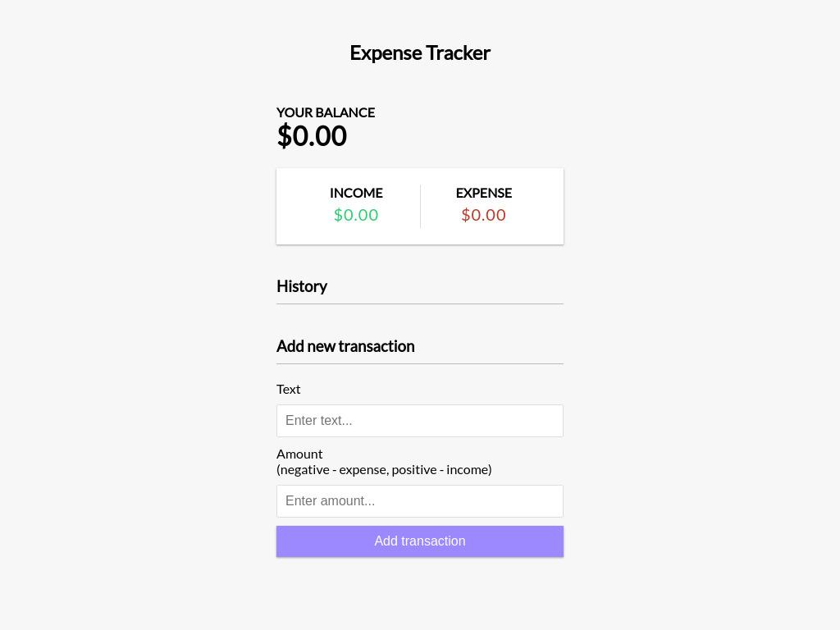The height and width of the screenshot is (630, 840).
Task: Click the INCOME heading in summary card
Action: point(356,193)
